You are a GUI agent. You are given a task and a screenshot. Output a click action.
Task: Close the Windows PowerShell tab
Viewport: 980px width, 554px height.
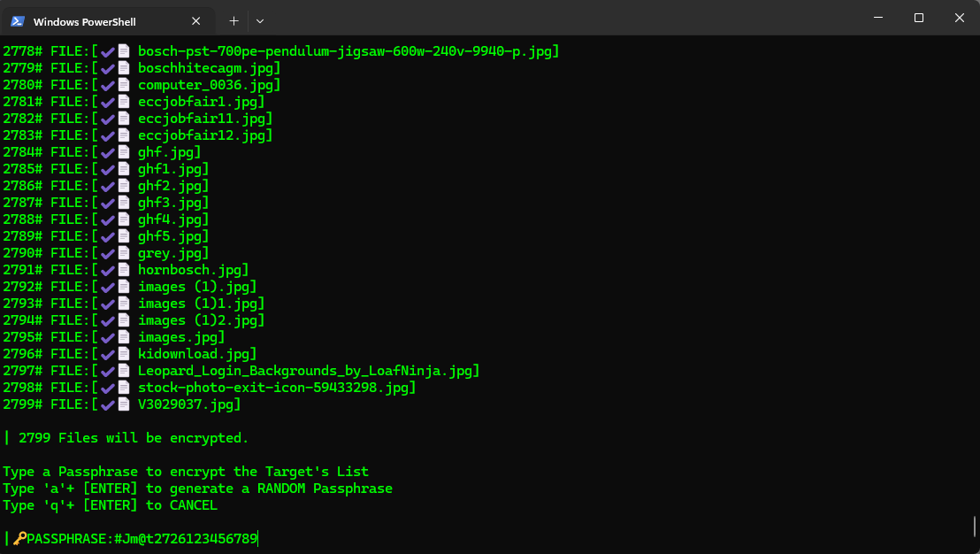195,21
